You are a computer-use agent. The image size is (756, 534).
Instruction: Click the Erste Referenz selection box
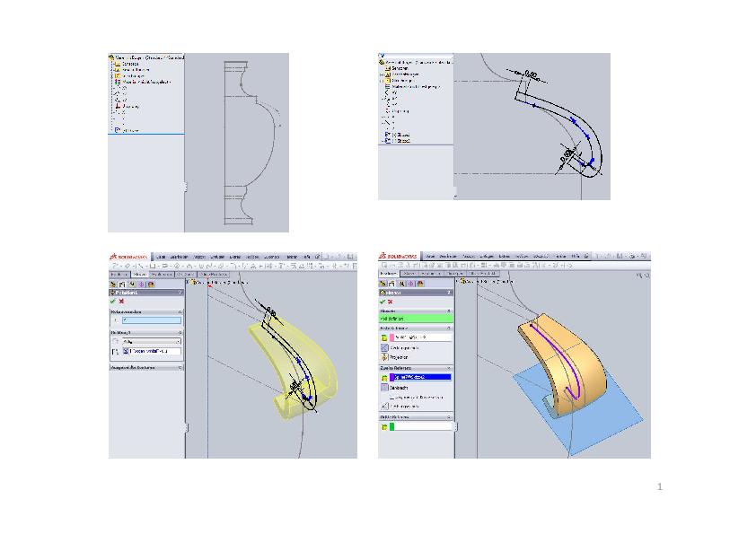(420, 337)
